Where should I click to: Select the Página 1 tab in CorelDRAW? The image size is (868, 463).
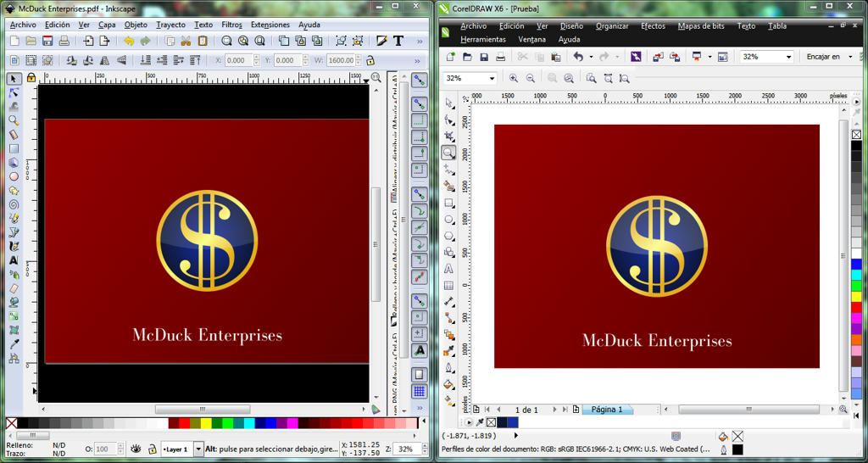(607, 410)
